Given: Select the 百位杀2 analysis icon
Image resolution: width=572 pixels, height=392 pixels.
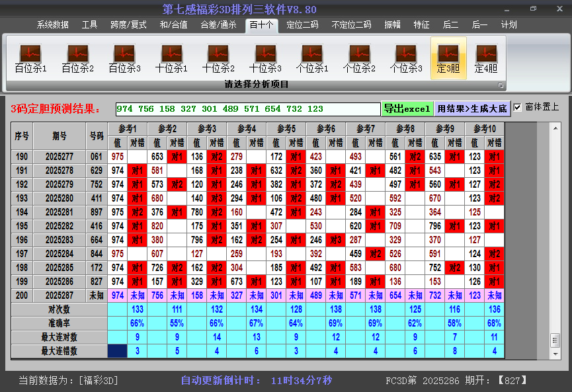Looking at the screenshot, I should 77,58.
